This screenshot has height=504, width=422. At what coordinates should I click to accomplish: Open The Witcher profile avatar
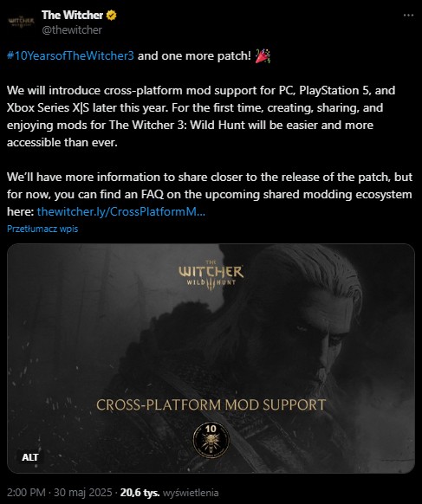pyautogui.click(x=21, y=22)
